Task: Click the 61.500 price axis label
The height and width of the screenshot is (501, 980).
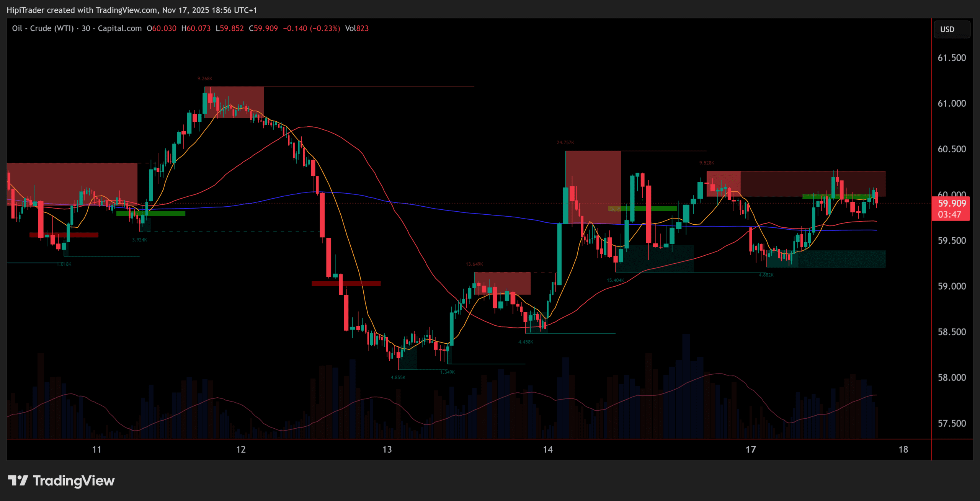Action: pyautogui.click(x=952, y=58)
